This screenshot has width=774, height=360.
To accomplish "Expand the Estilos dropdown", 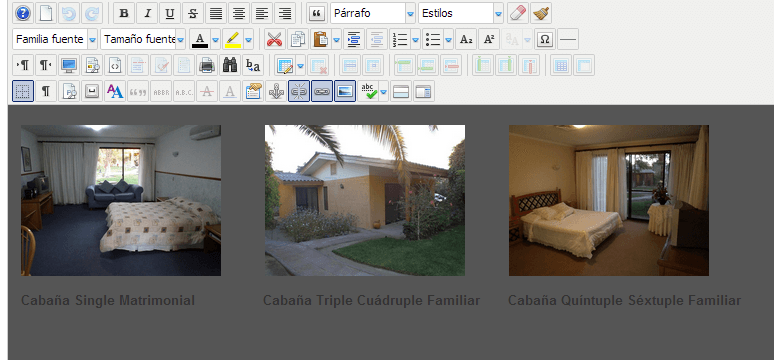I will tap(461, 13).
